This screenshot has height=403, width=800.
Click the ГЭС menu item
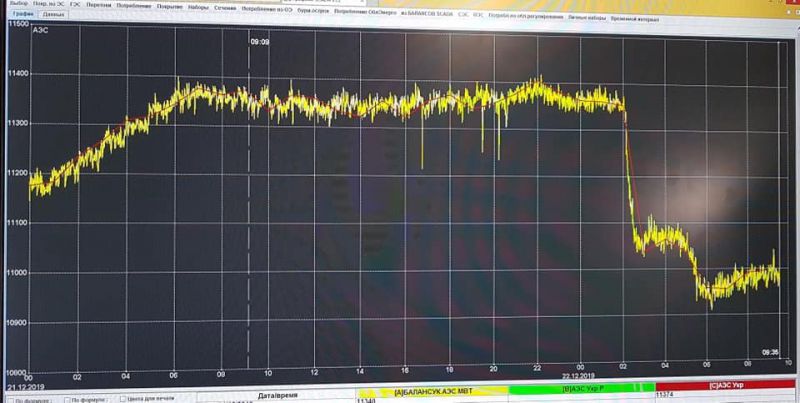[x=74, y=5]
